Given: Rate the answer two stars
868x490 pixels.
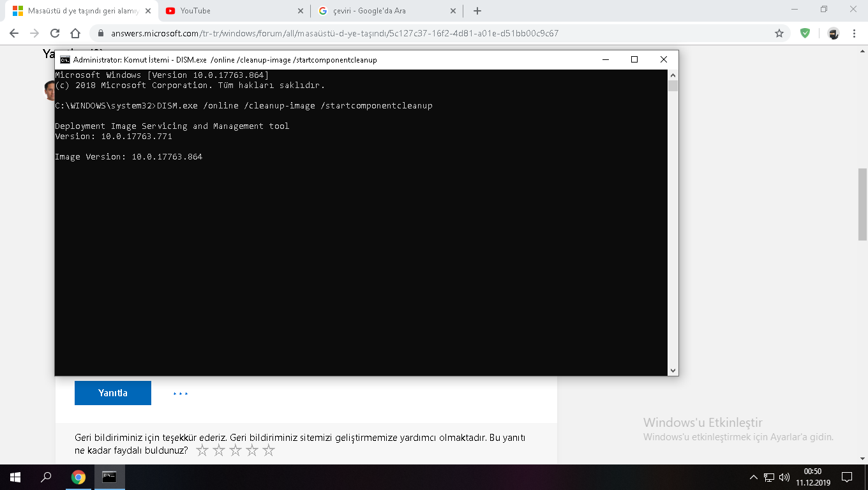Looking at the screenshot, I should [x=219, y=450].
